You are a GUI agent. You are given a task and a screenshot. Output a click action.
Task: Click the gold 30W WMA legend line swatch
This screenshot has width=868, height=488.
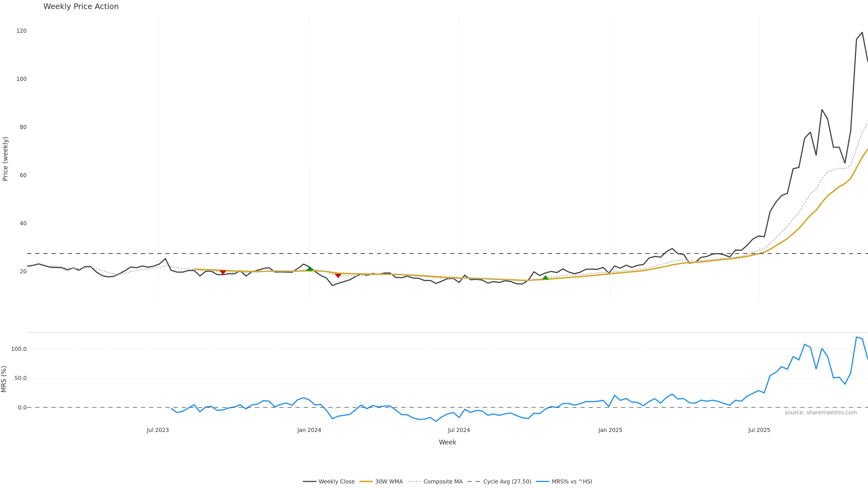point(366,482)
